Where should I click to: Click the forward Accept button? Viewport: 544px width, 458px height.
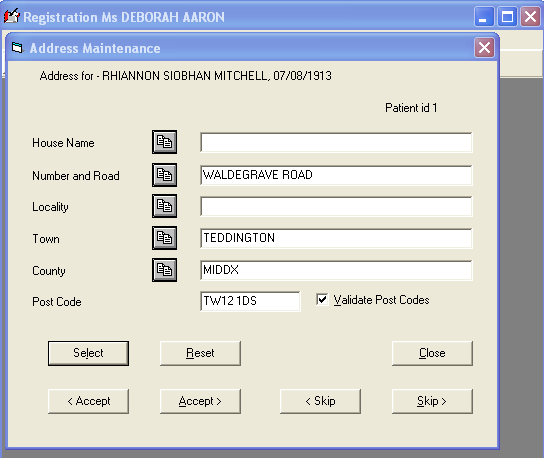tap(200, 401)
